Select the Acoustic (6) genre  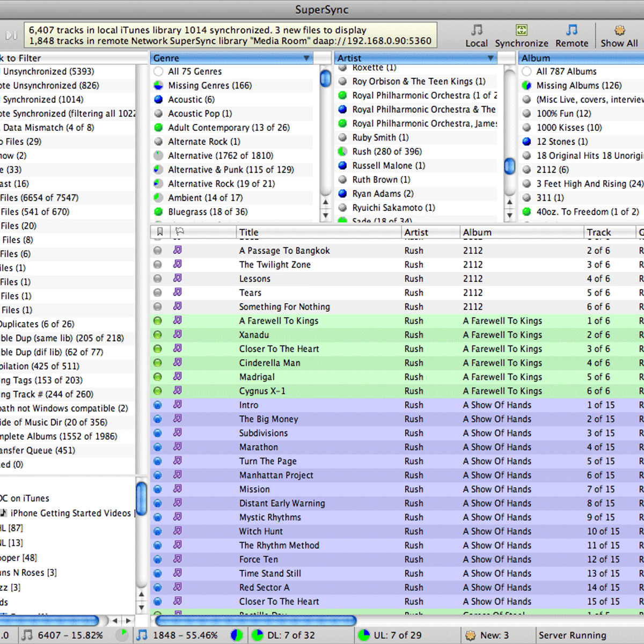pos(191,99)
